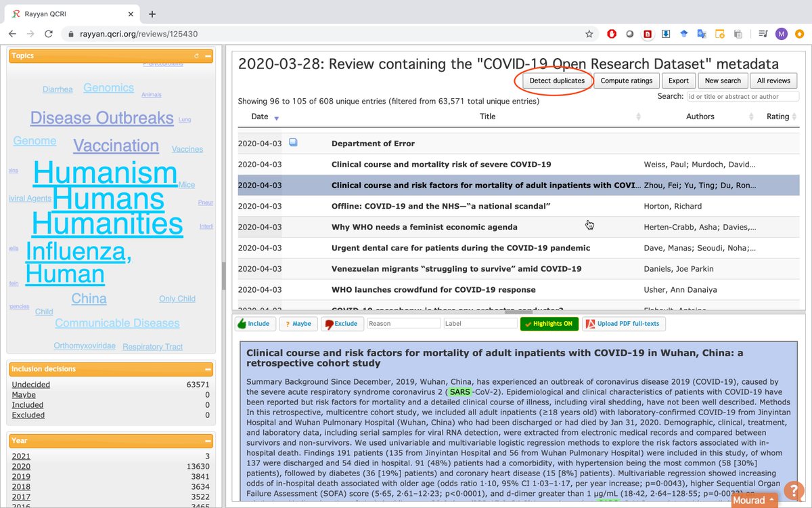The image size is (812, 508).
Task: Open the blue graduation cap extension
Action: click(684, 33)
